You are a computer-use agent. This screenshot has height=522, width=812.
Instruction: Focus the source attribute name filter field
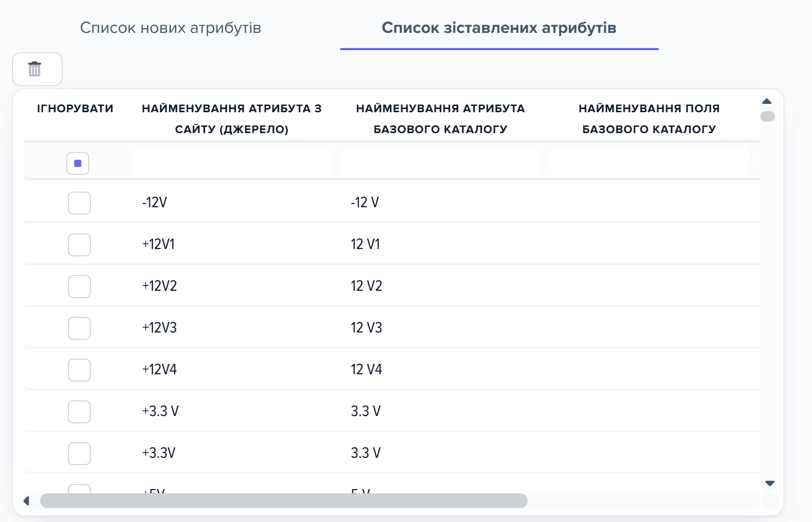(232, 161)
